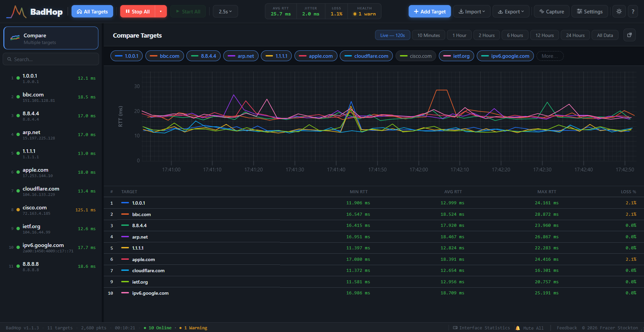
Task: Toggle the 1.0.0.1 series chip
Action: tap(127, 56)
